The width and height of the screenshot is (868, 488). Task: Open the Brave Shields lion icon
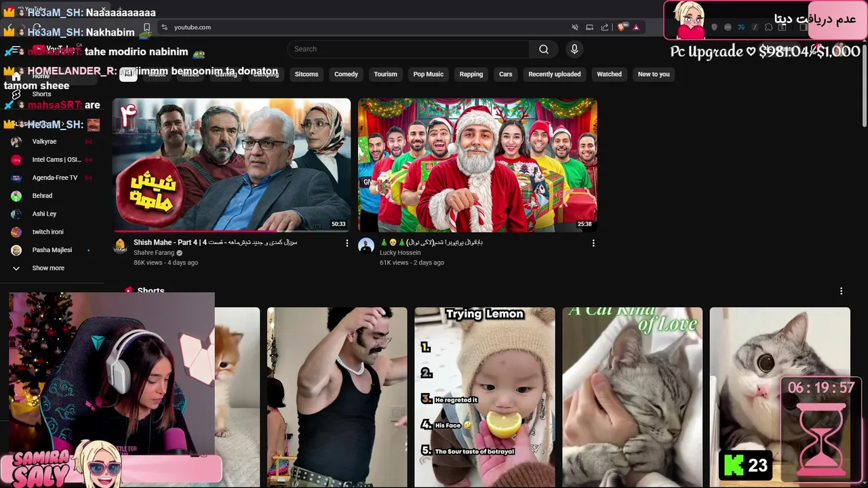tap(621, 27)
